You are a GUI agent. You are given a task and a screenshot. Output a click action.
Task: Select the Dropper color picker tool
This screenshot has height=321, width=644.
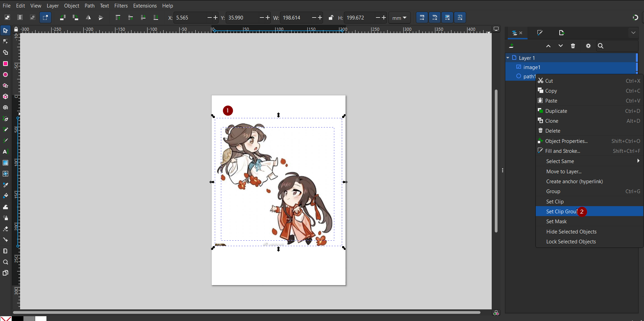tap(5, 185)
